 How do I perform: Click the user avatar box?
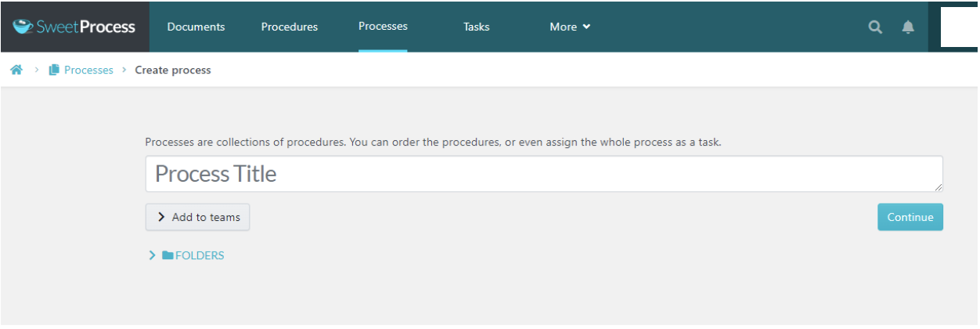coord(959,27)
